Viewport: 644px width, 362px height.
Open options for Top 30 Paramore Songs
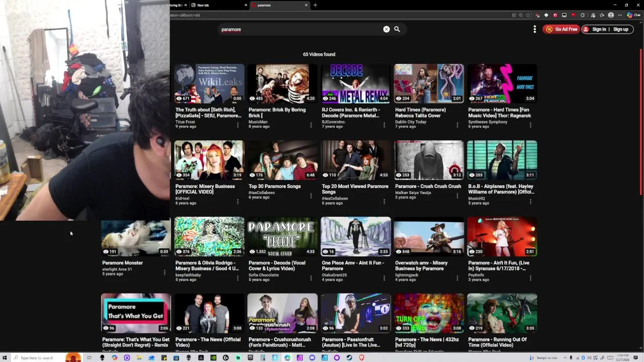click(x=311, y=195)
